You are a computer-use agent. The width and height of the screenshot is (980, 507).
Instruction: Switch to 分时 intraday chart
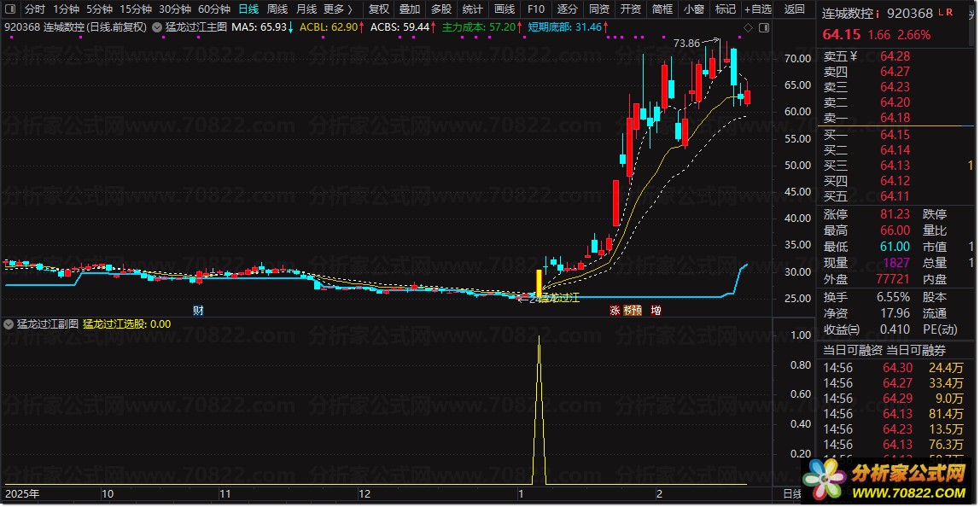coord(35,9)
